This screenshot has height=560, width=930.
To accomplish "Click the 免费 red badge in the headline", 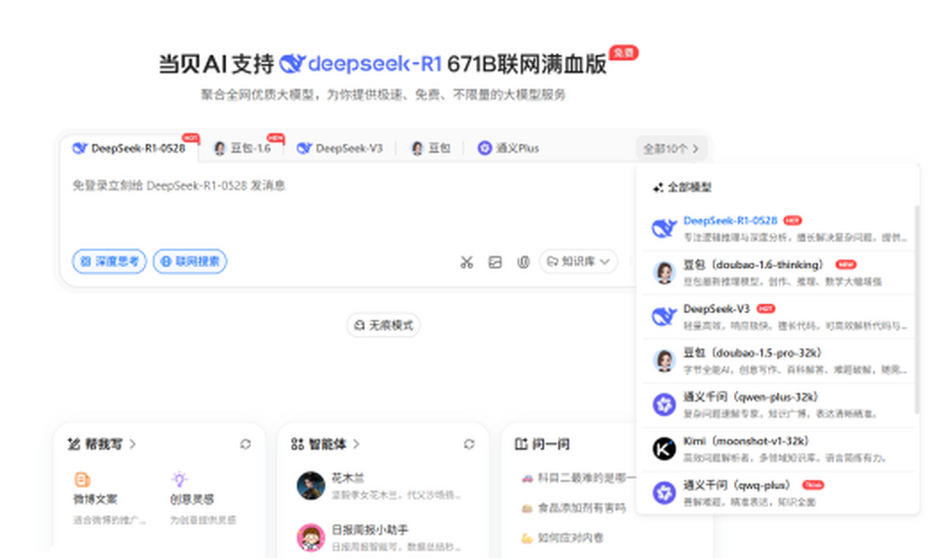I will (623, 52).
